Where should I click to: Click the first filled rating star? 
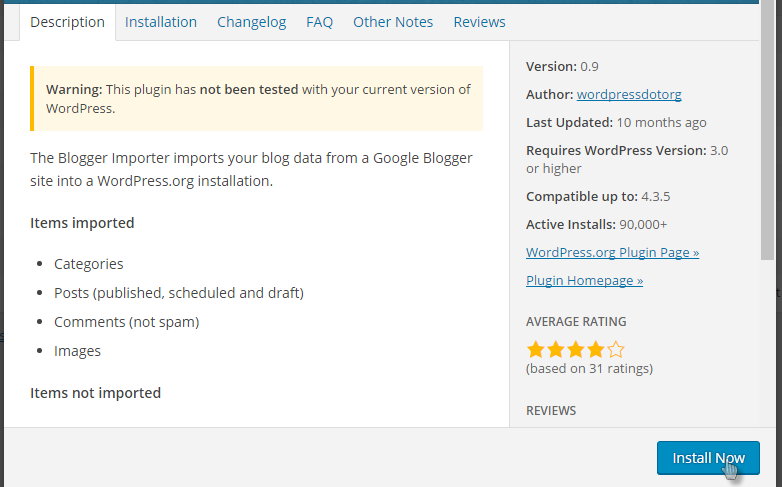(536, 349)
